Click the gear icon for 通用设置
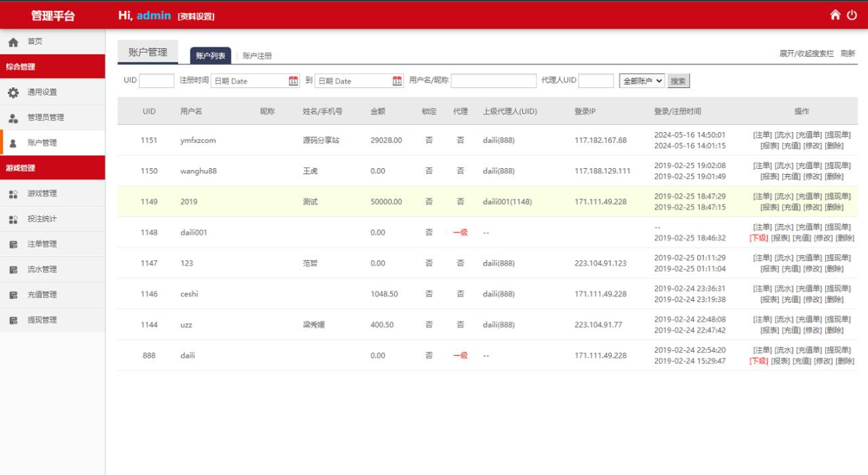The image size is (868, 475). (13, 92)
